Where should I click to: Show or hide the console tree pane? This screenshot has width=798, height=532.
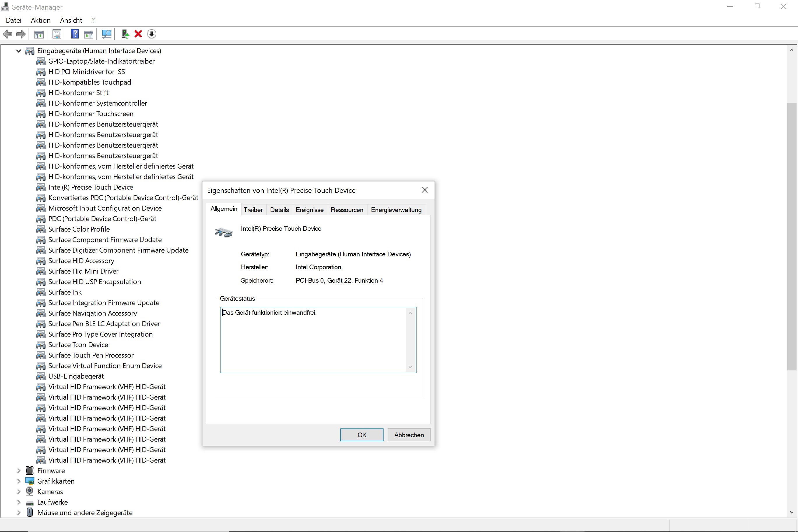coord(39,34)
